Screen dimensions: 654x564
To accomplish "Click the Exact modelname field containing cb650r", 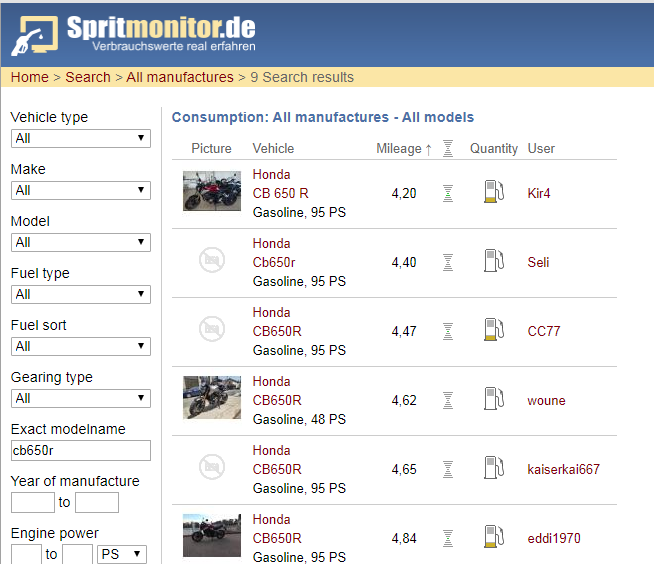I will [81, 451].
